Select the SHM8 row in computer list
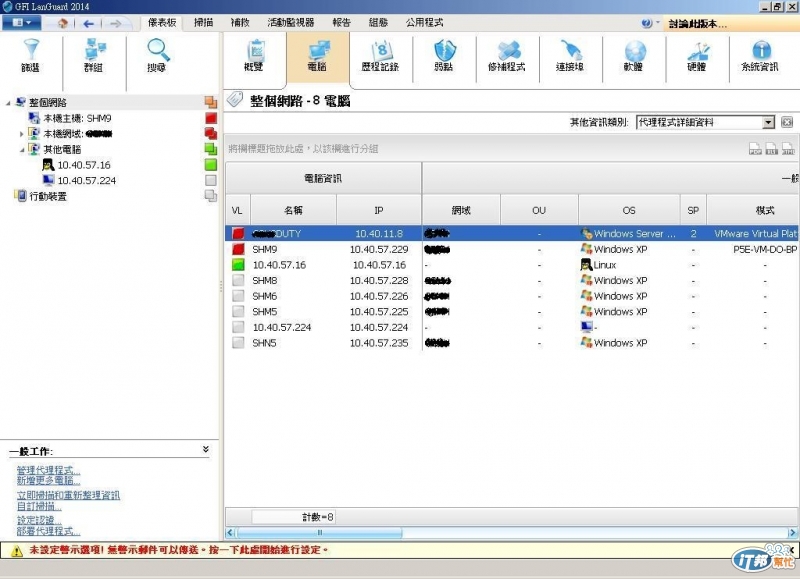 512,281
